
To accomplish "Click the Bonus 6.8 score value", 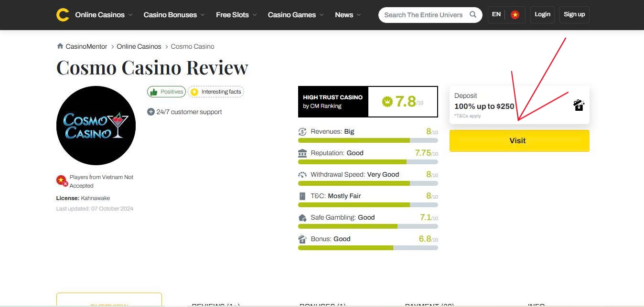I will [425, 239].
